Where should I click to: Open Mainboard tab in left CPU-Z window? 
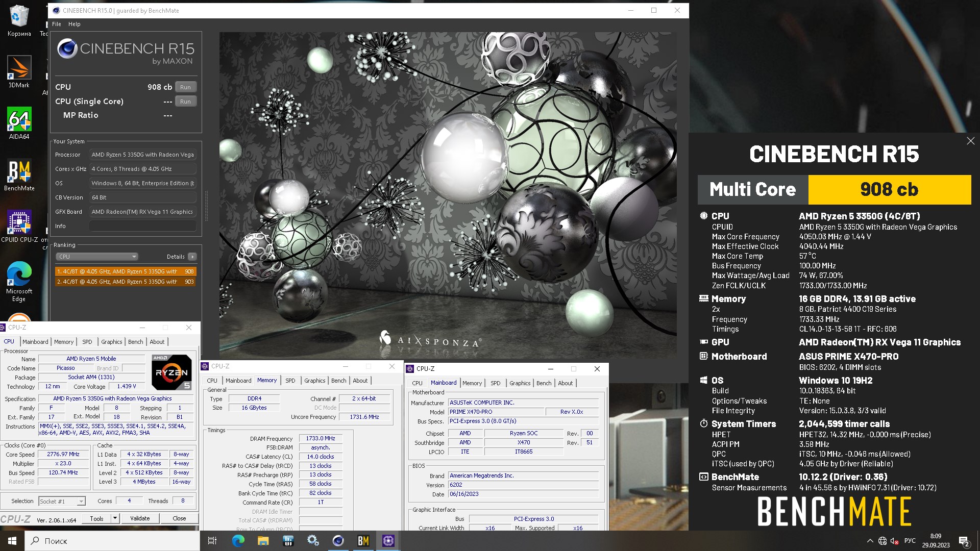point(35,342)
